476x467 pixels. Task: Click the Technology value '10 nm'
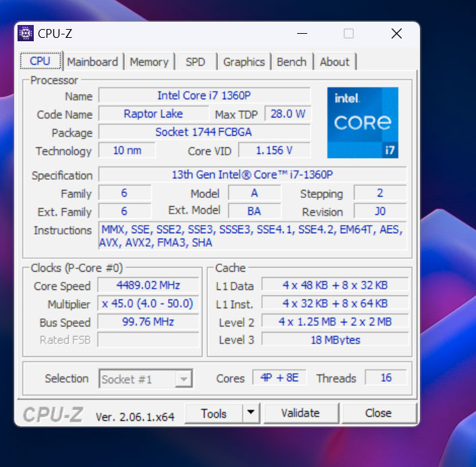pyautogui.click(x=127, y=150)
